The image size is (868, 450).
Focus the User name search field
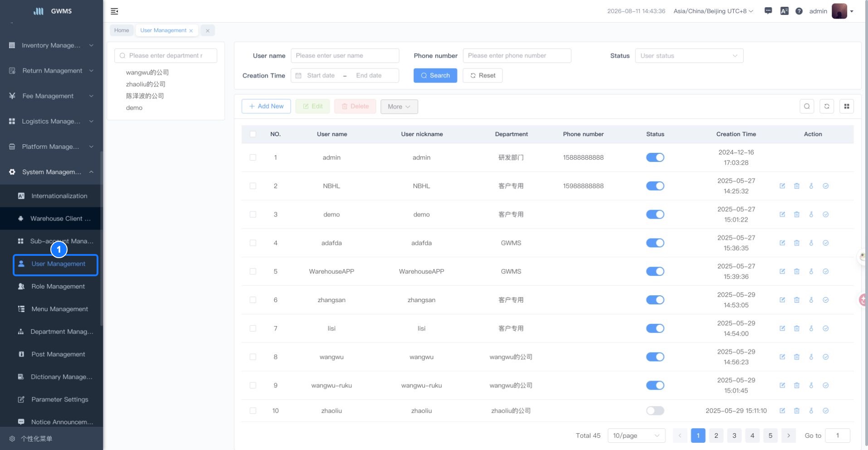click(345, 56)
